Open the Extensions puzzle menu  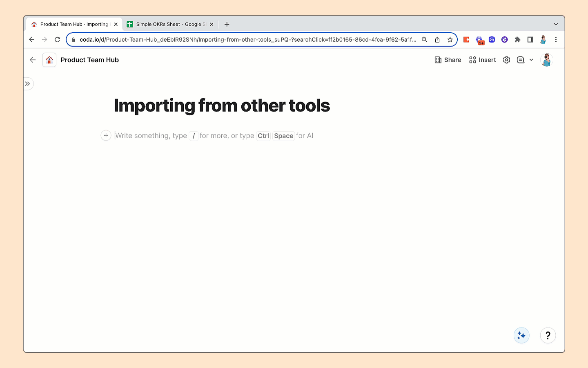click(517, 40)
